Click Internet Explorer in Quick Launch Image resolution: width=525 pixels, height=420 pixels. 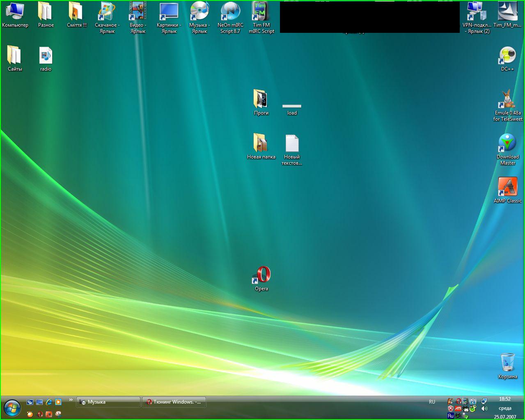[49, 402]
